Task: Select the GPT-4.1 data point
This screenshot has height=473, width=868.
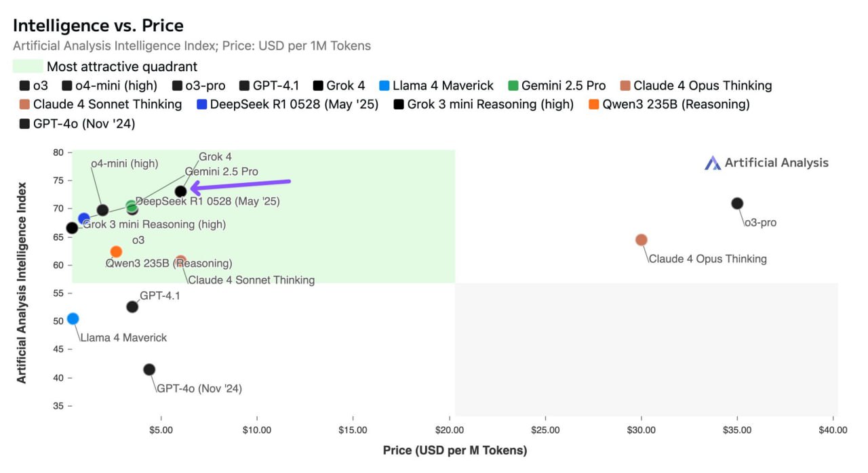Action: [132, 307]
